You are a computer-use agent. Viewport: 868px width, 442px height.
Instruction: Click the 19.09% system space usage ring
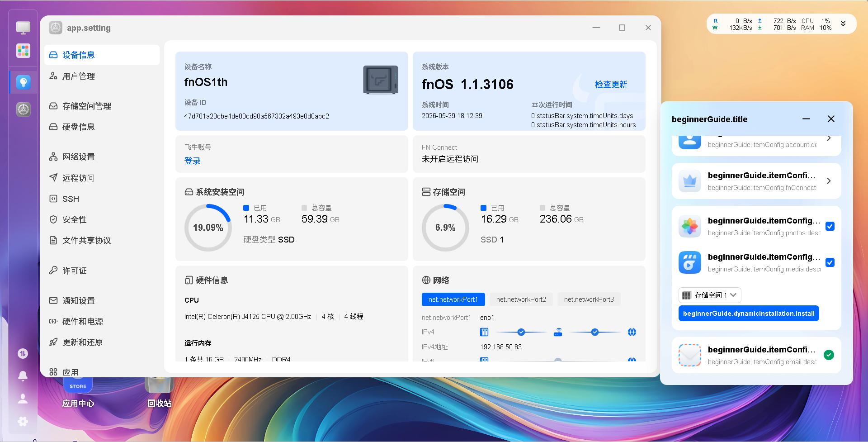(208, 228)
